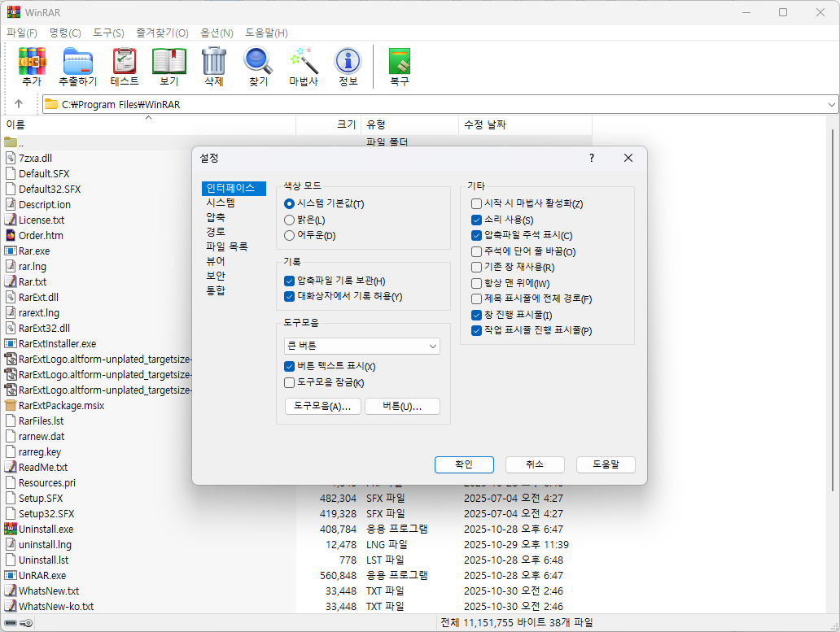Click the 정보 (Info) icon
The image size is (840, 632).
(x=348, y=61)
